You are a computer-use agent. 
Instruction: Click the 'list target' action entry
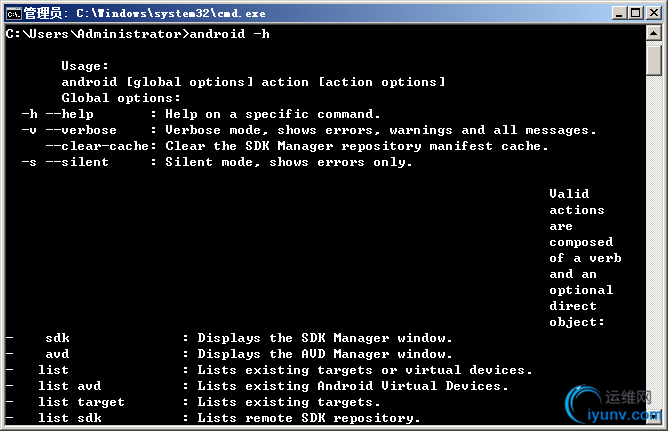[81, 402]
